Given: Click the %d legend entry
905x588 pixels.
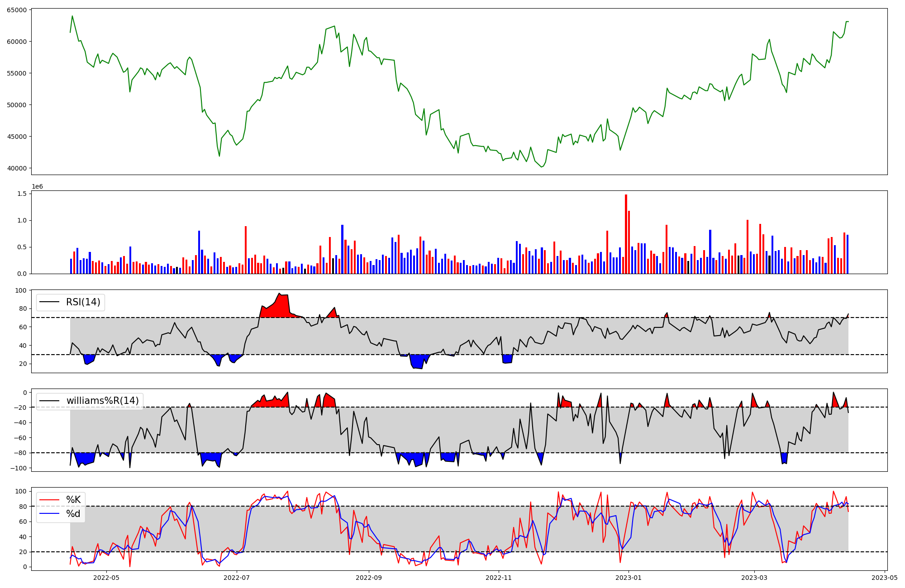Looking at the screenshot, I should click(73, 514).
